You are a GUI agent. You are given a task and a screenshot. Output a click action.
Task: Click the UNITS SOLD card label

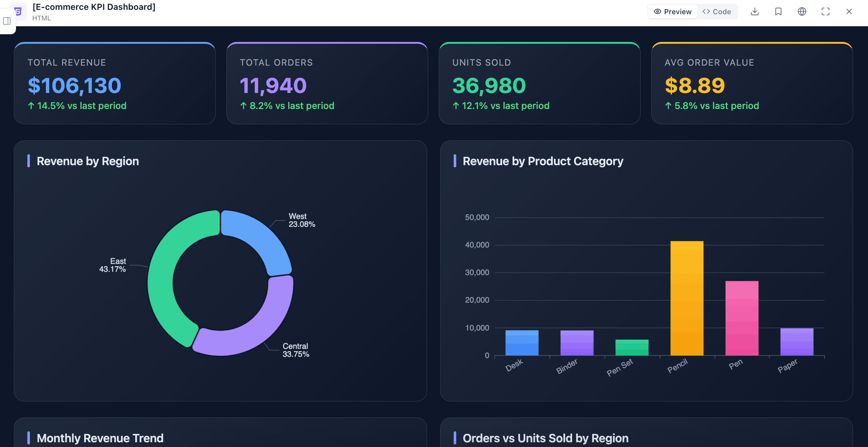point(481,63)
